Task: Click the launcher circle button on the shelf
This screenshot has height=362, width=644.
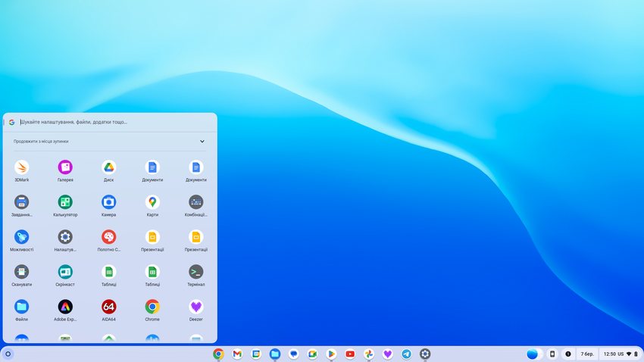Action: pyautogui.click(x=8, y=354)
